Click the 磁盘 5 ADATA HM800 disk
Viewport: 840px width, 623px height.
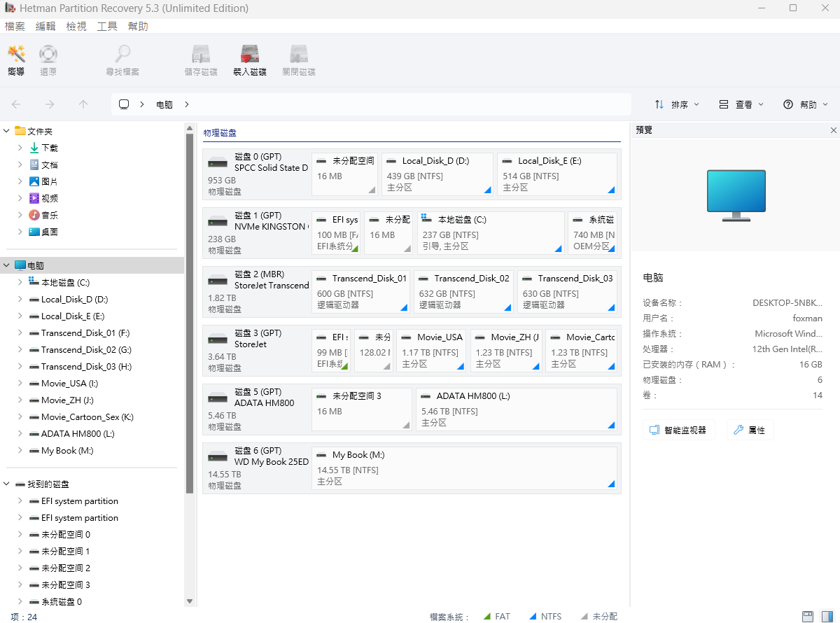click(258, 409)
